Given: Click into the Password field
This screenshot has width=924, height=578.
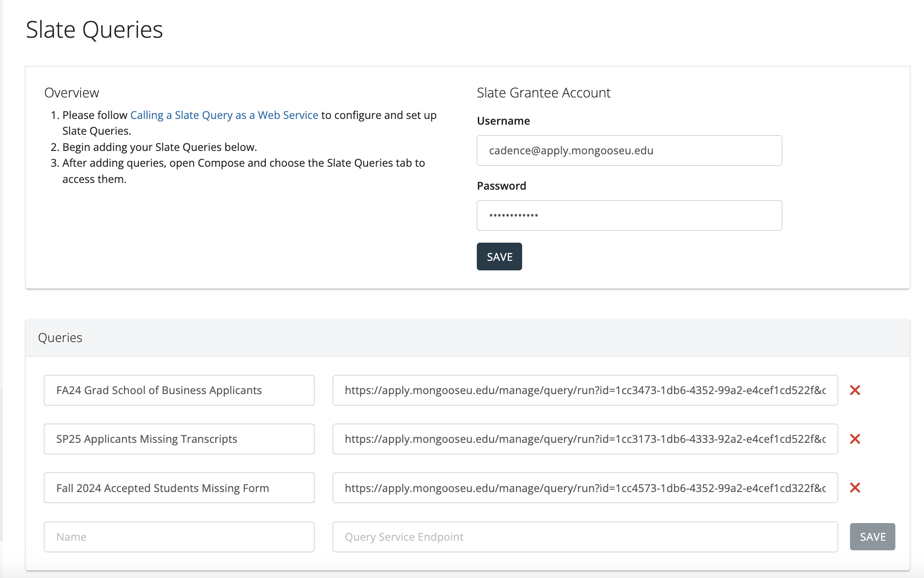Looking at the screenshot, I should [629, 215].
